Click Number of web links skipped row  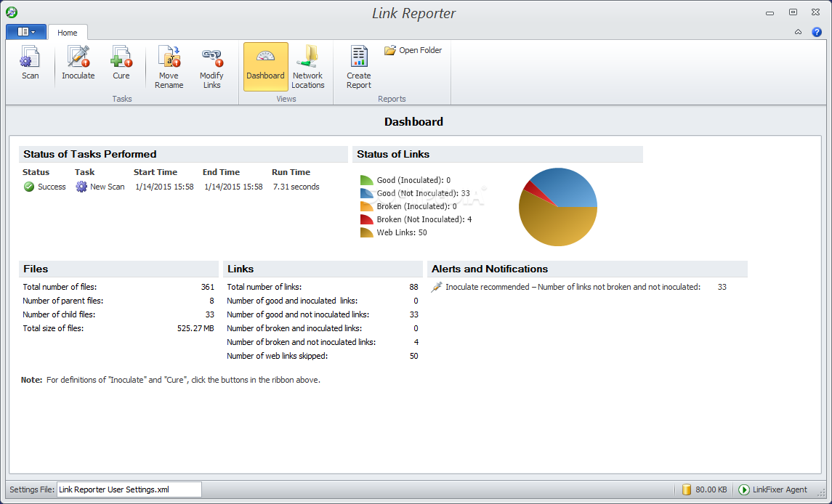[323, 356]
